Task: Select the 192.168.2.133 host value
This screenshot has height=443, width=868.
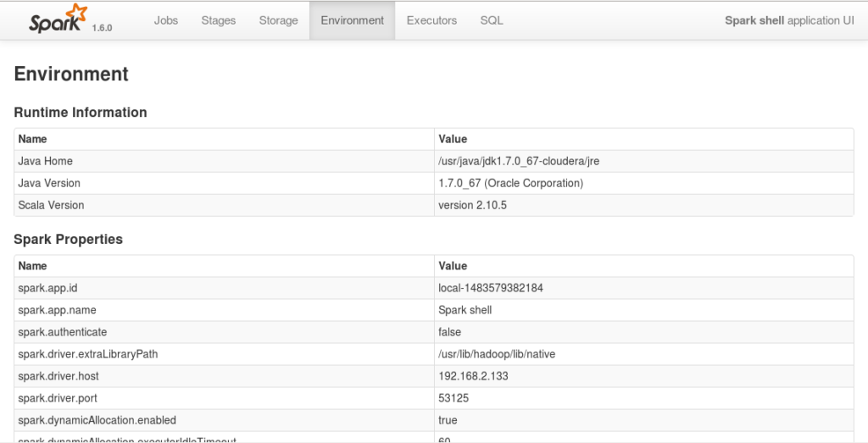Action: [x=473, y=376]
